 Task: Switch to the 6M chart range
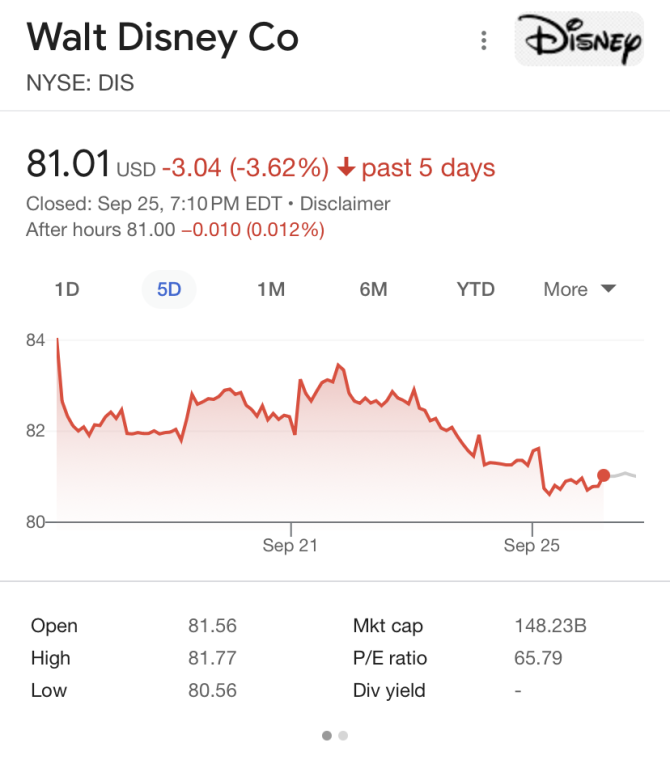coord(373,290)
